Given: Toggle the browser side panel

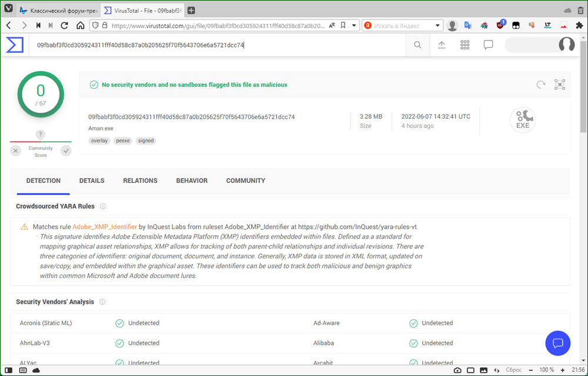Looking at the screenshot, I should 8,370.
